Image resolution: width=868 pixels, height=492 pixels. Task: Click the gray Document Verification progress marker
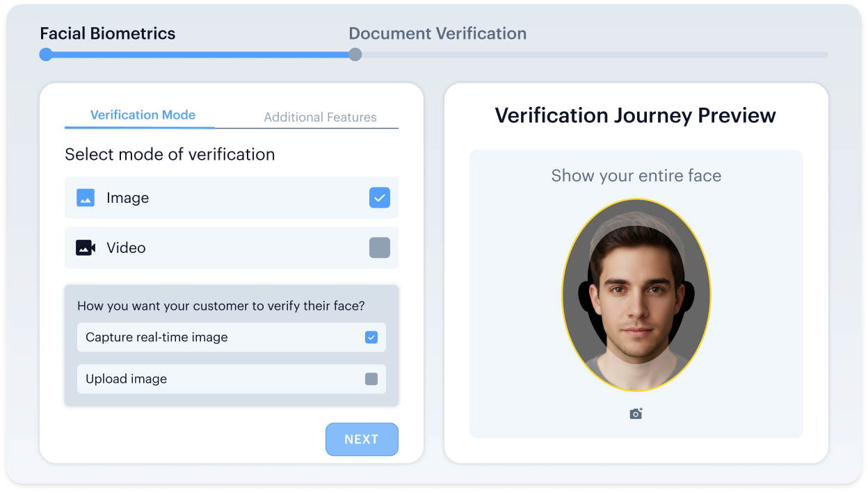click(355, 54)
